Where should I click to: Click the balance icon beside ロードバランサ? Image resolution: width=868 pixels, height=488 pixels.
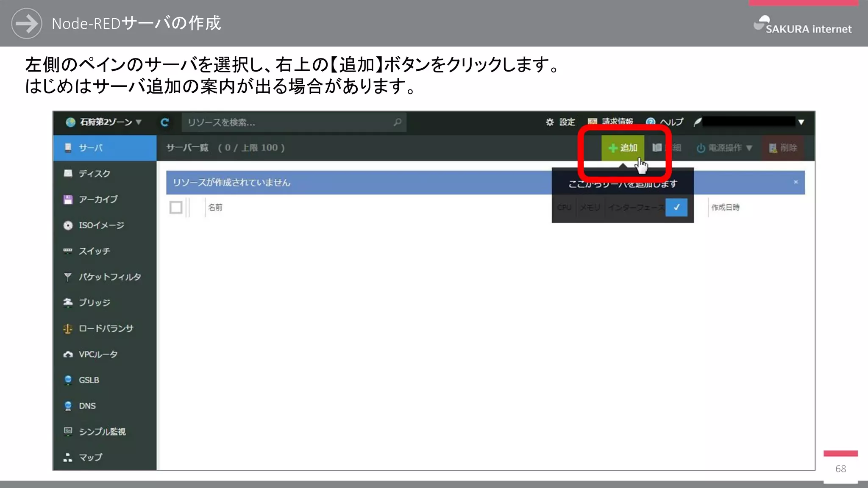coord(68,329)
